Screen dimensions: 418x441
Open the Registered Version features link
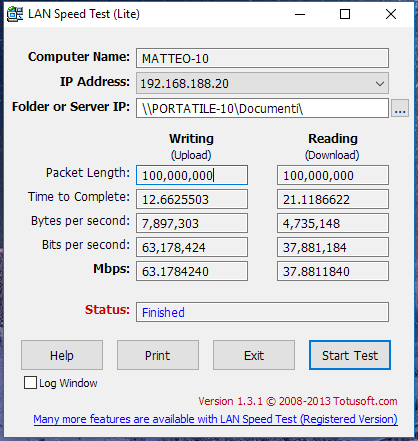[215, 419]
